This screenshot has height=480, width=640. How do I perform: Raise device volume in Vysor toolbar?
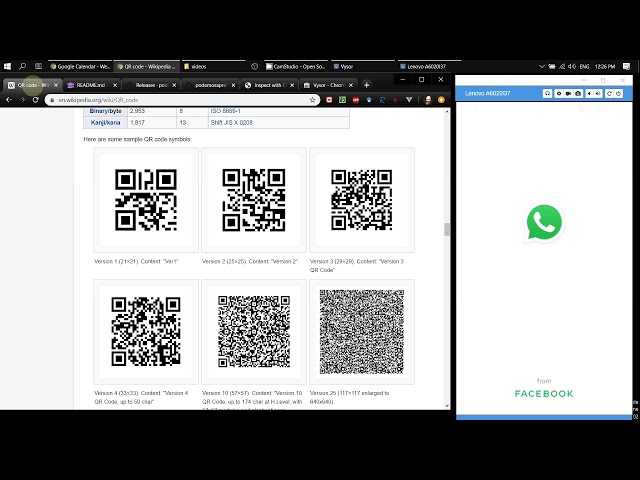[598, 93]
